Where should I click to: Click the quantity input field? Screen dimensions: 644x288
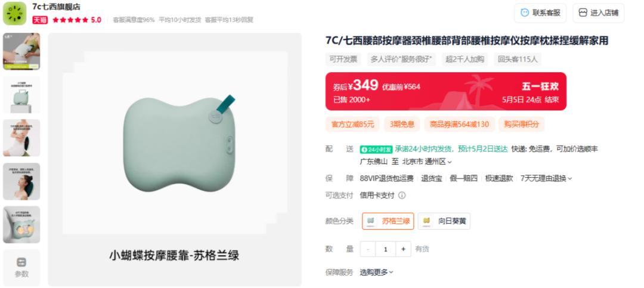click(x=386, y=249)
